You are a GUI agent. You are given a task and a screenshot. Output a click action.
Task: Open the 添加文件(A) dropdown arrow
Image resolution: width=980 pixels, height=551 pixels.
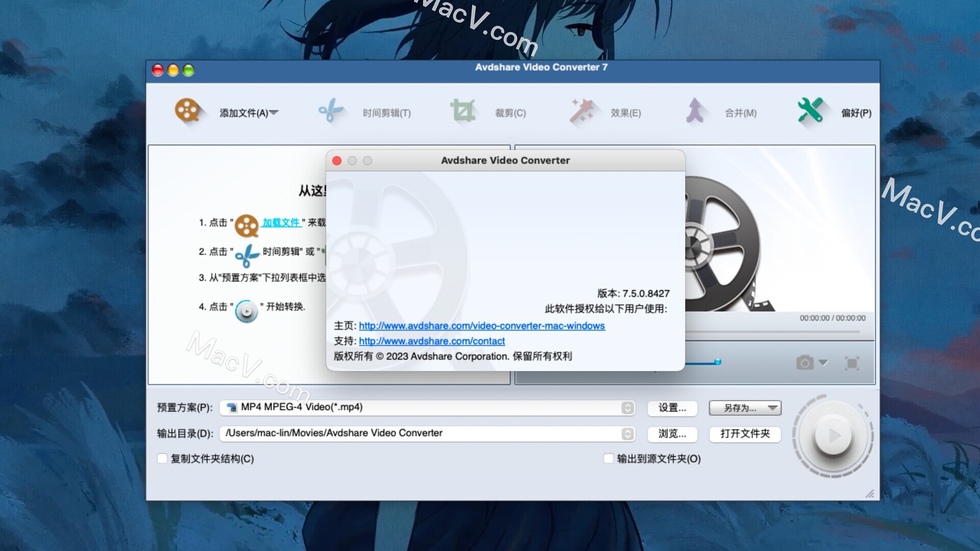tap(274, 112)
